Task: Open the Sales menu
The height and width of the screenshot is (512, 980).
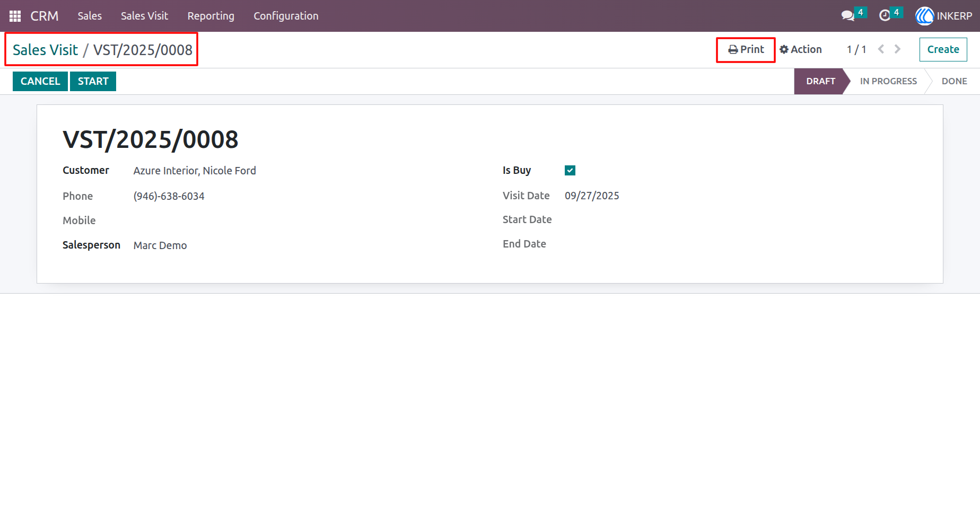Action: (90, 16)
